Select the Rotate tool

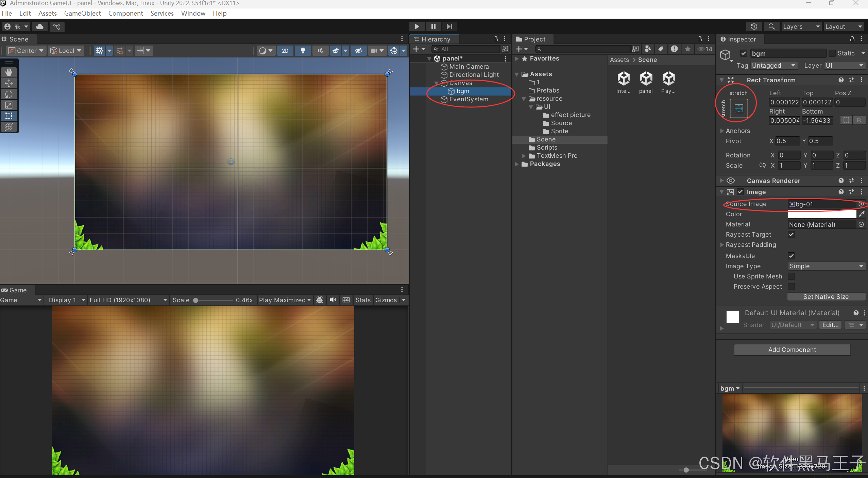pyautogui.click(x=9, y=94)
